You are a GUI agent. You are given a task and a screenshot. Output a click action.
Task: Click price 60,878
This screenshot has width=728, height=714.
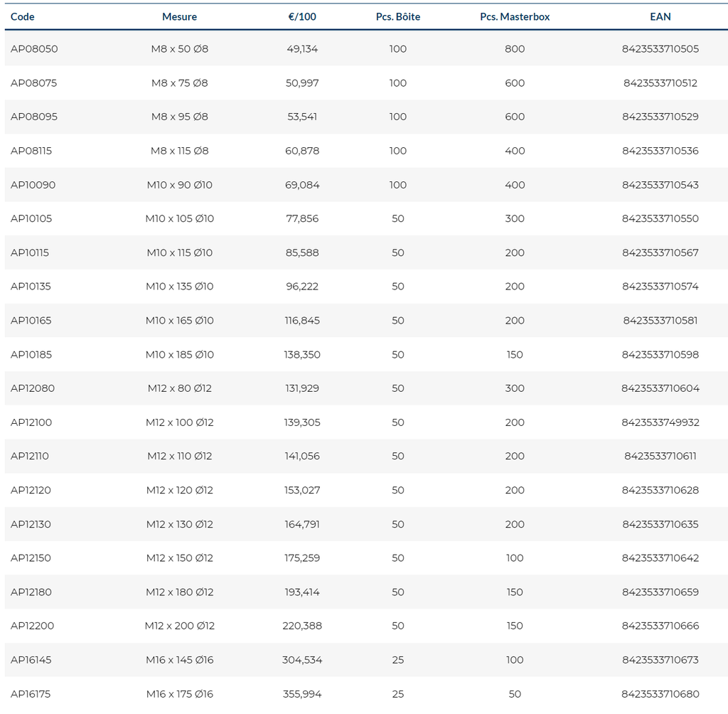pyautogui.click(x=302, y=151)
